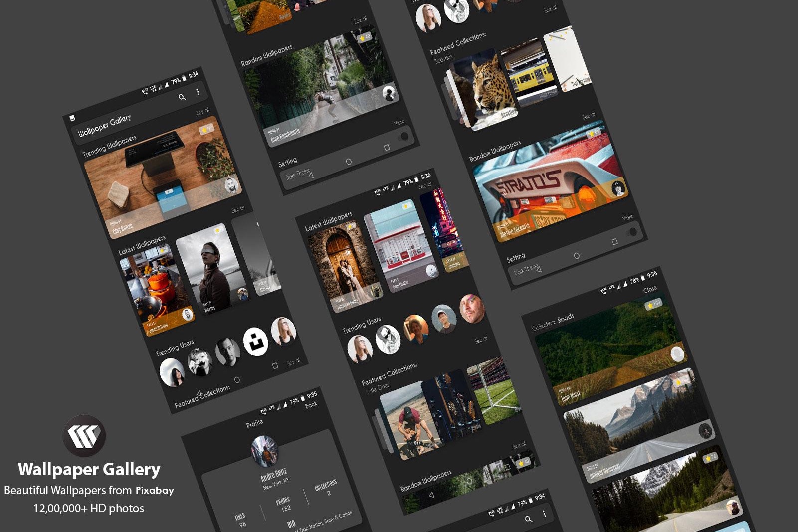This screenshot has width=798, height=532.
Task: Select Collections 2 stat on Profile screen
Action: [326, 487]
